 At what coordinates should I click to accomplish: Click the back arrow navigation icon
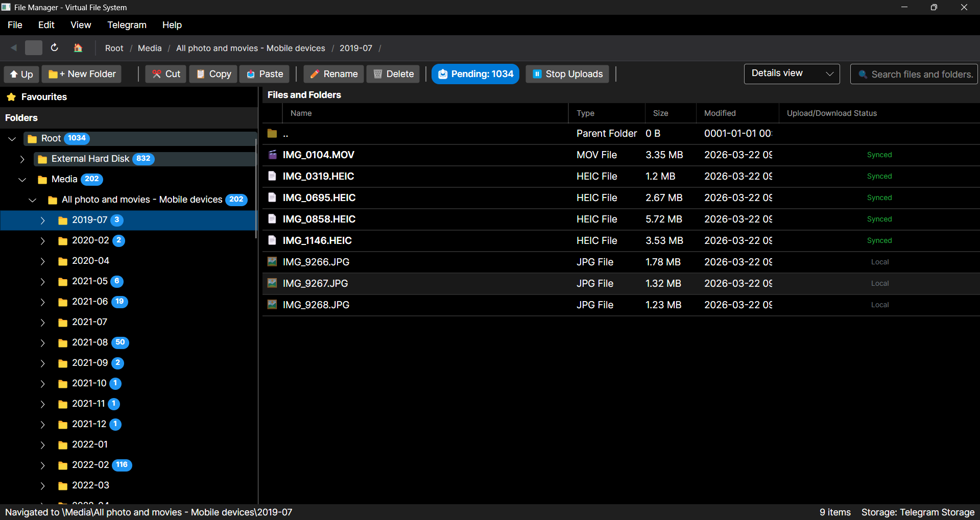click(x=14, y=48)
